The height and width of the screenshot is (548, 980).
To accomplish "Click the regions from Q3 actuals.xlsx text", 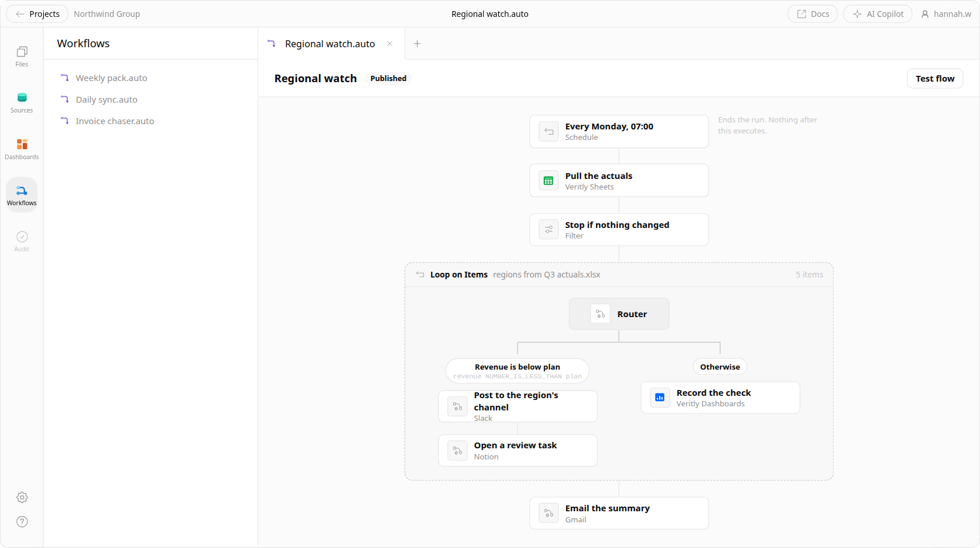I will pos(547,275).
